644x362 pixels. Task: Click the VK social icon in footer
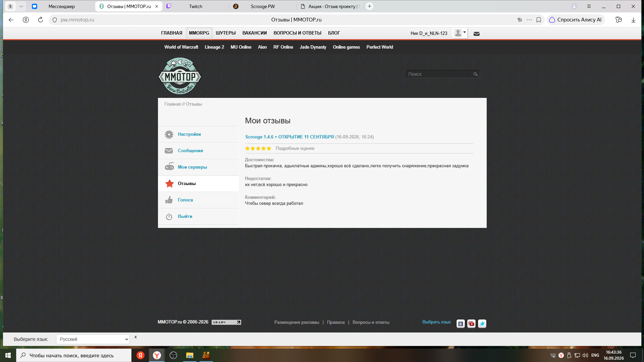click(x=461, y=324)
